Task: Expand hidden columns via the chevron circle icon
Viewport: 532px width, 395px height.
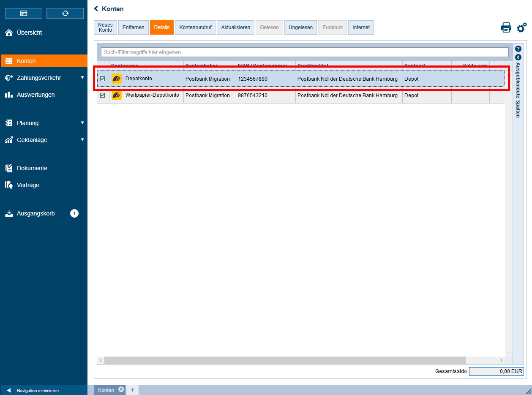Action: point(518,57)
